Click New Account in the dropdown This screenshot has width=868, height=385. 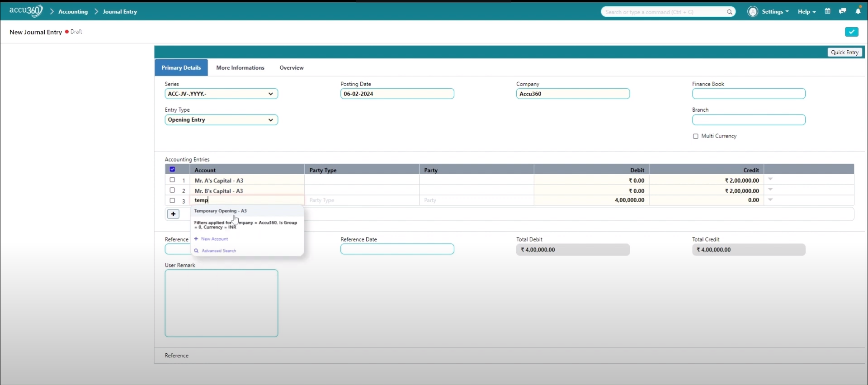point(214,239)
